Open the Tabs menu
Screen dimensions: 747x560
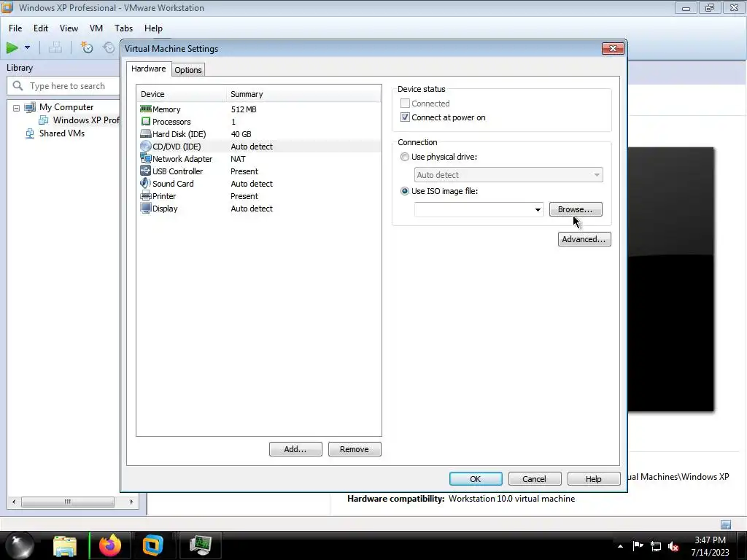123,28
